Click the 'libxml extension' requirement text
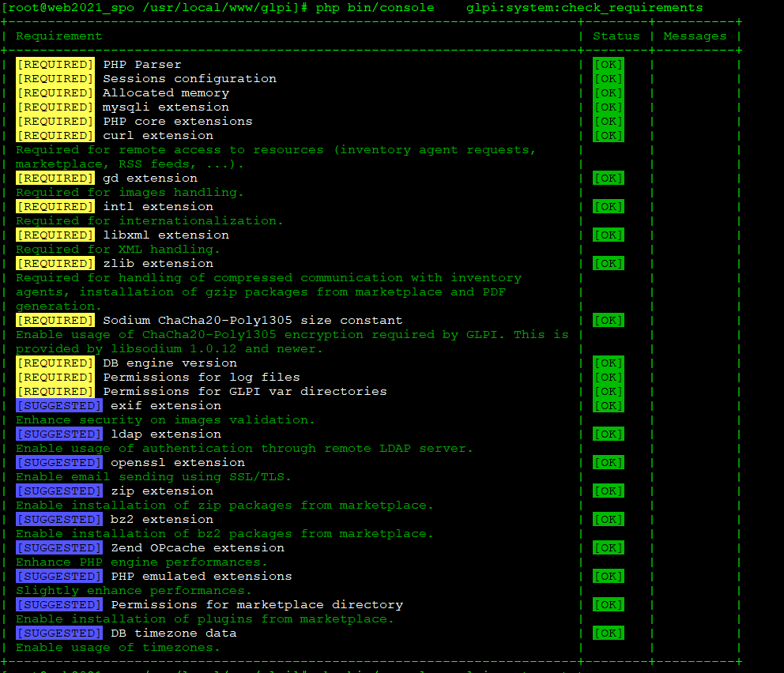The height and width of the screenshot is (673, 784). tap(166, 235)
